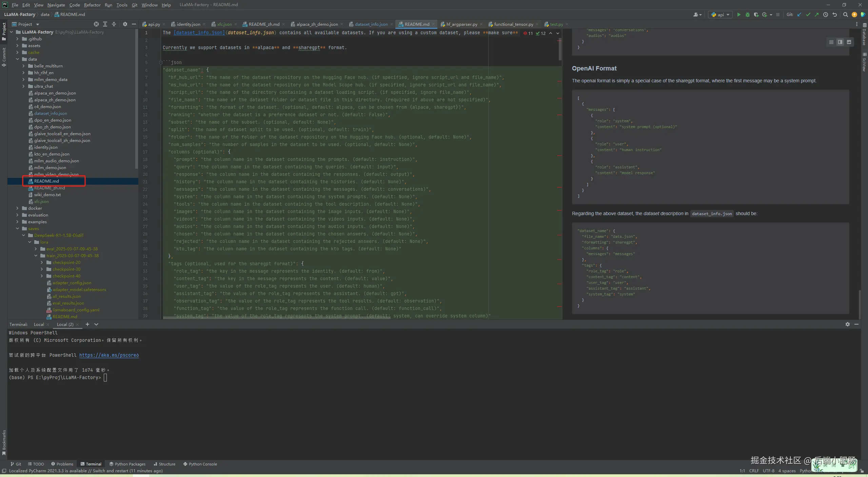Collapse the saves folder in project tree
This screenshot has width=868, height=477.
click(x=17, y=229)
